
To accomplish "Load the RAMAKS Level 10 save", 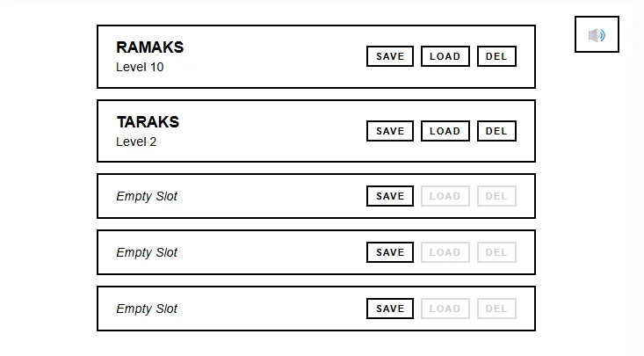I will [445, 56].
